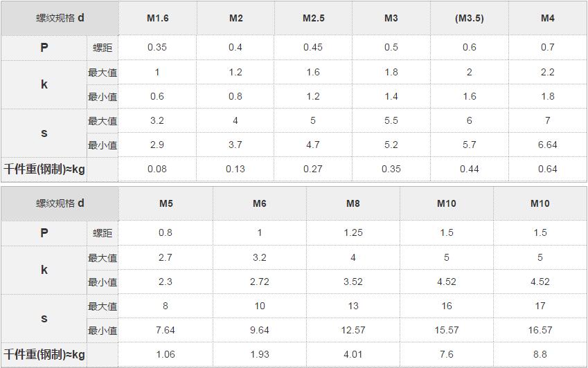The width and height of the screenshot is (588, 368).
Task: Select the 0.35 pitch value cell
Action: 157,48
